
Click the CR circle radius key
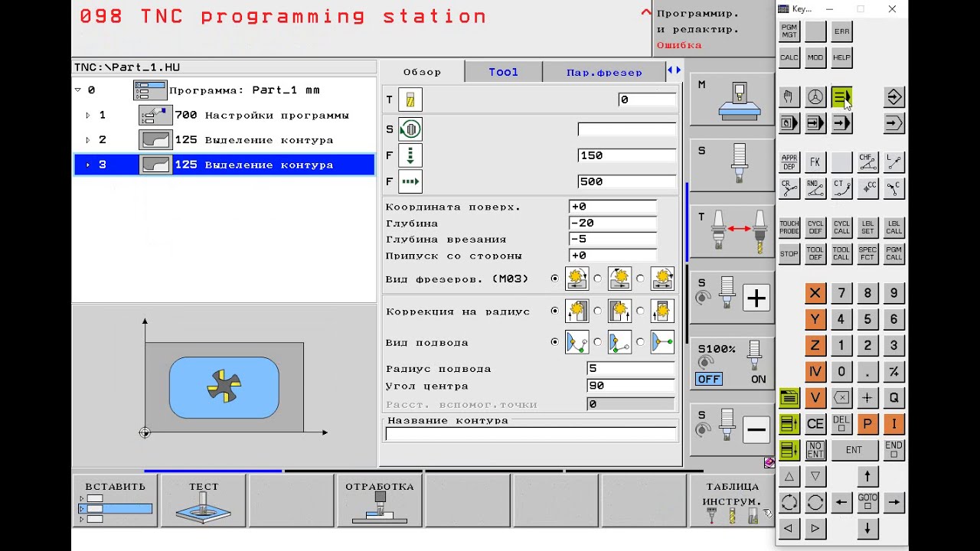789,188
